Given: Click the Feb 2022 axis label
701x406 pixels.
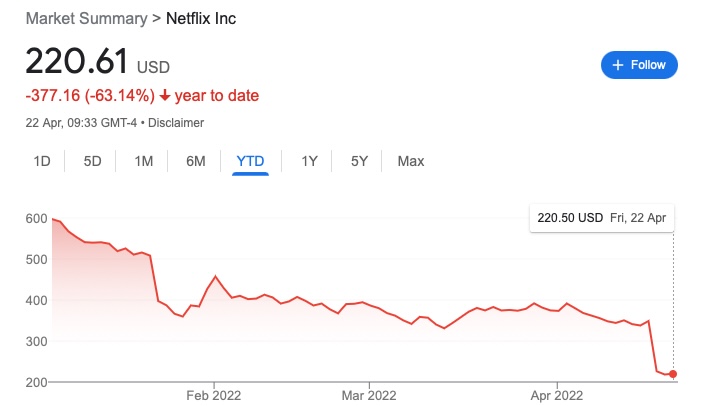Looking at the screenshot, I should [x=215, y=395].
